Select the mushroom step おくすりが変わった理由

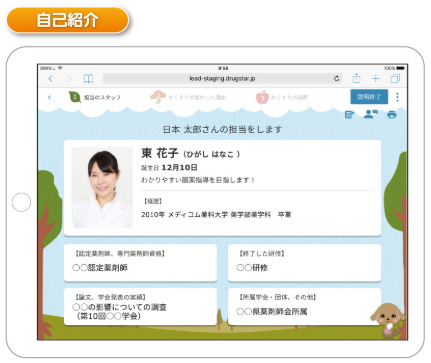click(188, 97)
